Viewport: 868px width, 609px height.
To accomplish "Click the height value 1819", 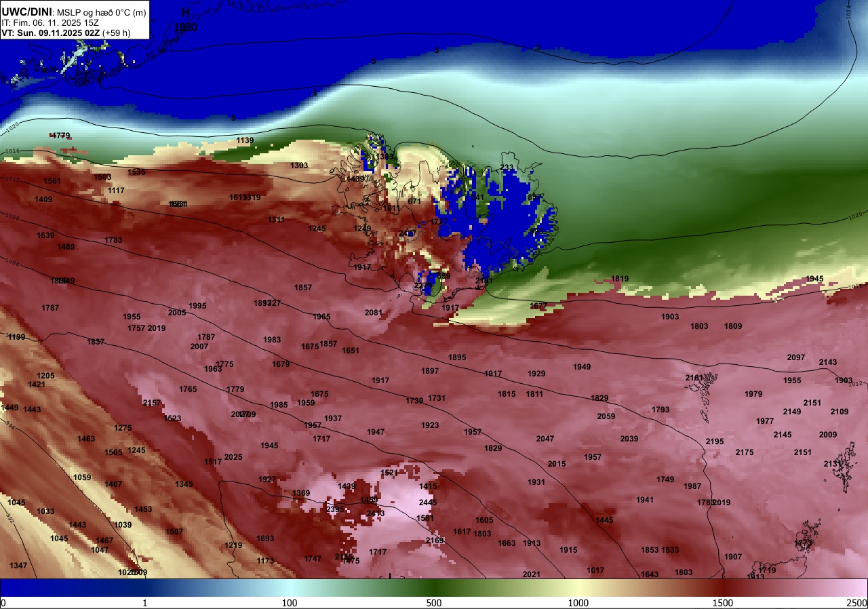I will (620, 279).
